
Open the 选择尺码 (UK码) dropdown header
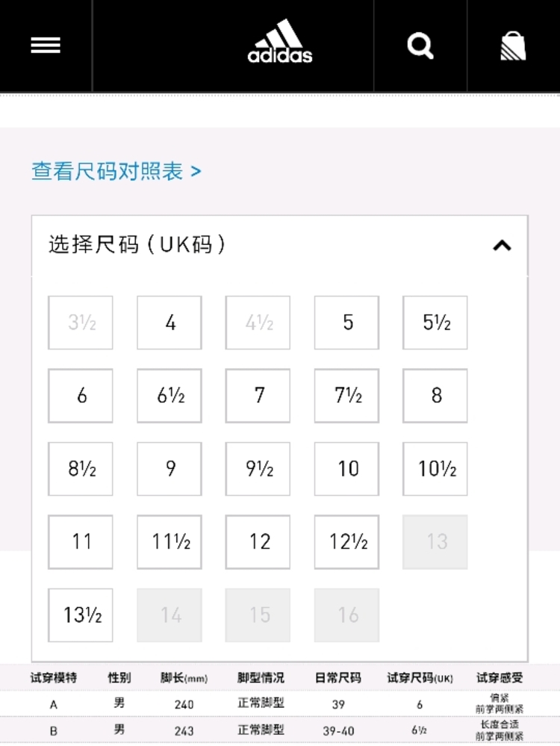click(x=280, y=246)
